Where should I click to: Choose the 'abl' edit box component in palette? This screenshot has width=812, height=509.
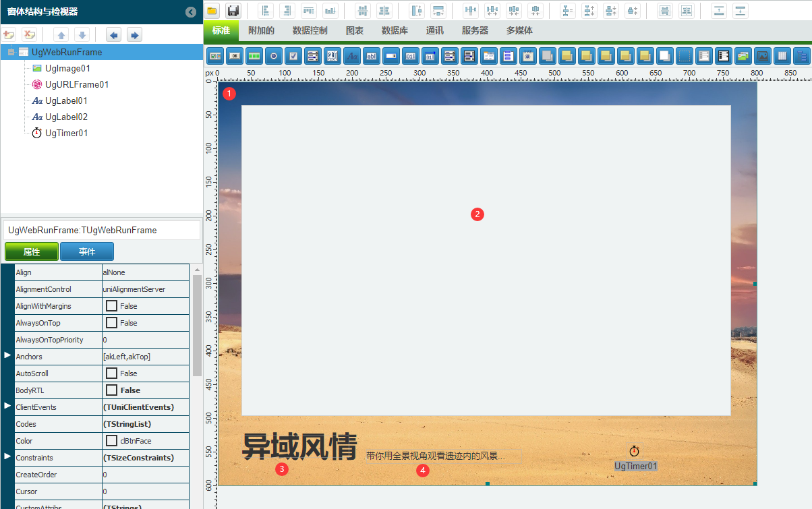click(x=372, y=56)
